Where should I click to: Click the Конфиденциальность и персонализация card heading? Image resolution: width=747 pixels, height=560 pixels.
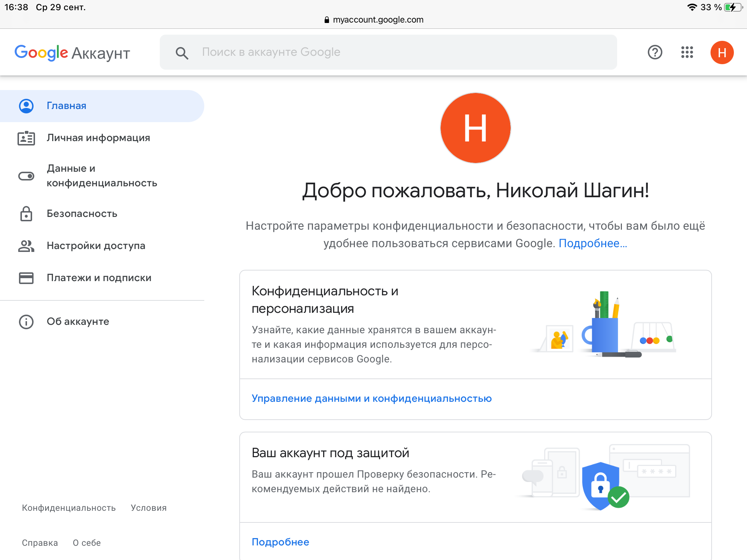[325, 300]
